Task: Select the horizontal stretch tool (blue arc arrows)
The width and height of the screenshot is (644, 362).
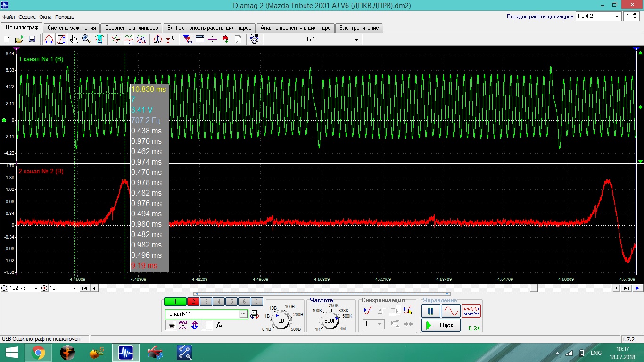Action: 49,40
